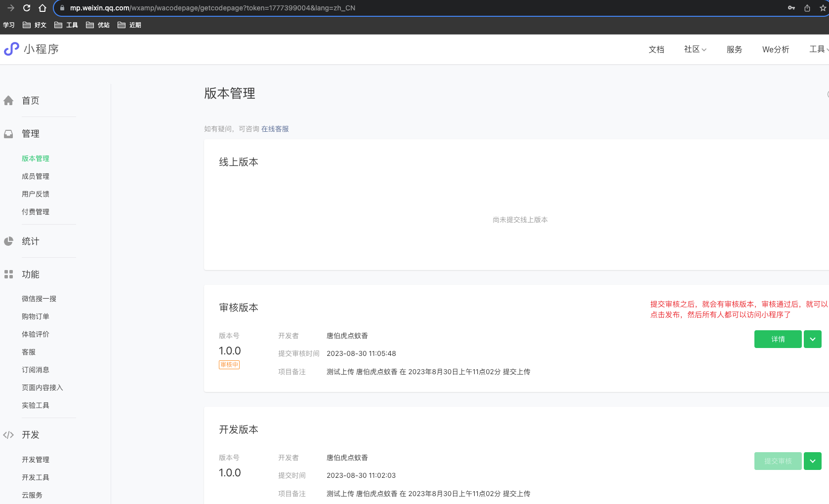Image resolution: width=829 pixels, height=504 pixels.
Task: Click the 统计 sidebar label
Action: coord(31,241)
